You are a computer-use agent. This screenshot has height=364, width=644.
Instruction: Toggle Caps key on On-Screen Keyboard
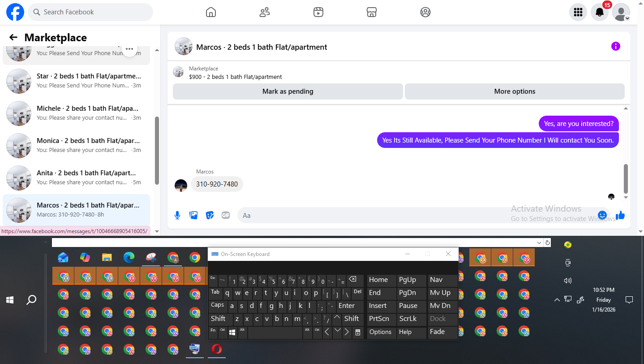[218, 306]
